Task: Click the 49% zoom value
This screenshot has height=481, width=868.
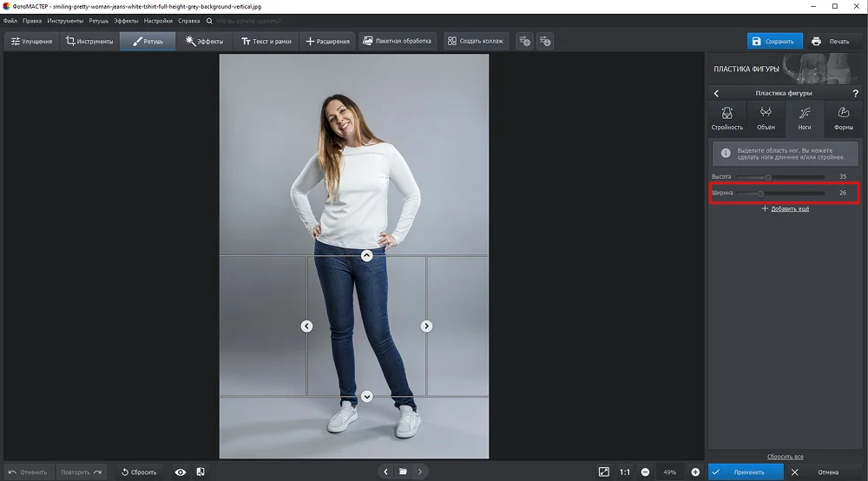Action: click(x=670, y=472)
